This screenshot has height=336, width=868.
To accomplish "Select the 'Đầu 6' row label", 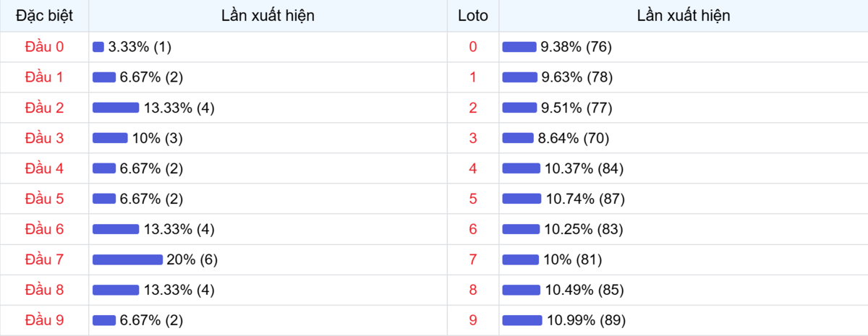I will tap(44, 229).
